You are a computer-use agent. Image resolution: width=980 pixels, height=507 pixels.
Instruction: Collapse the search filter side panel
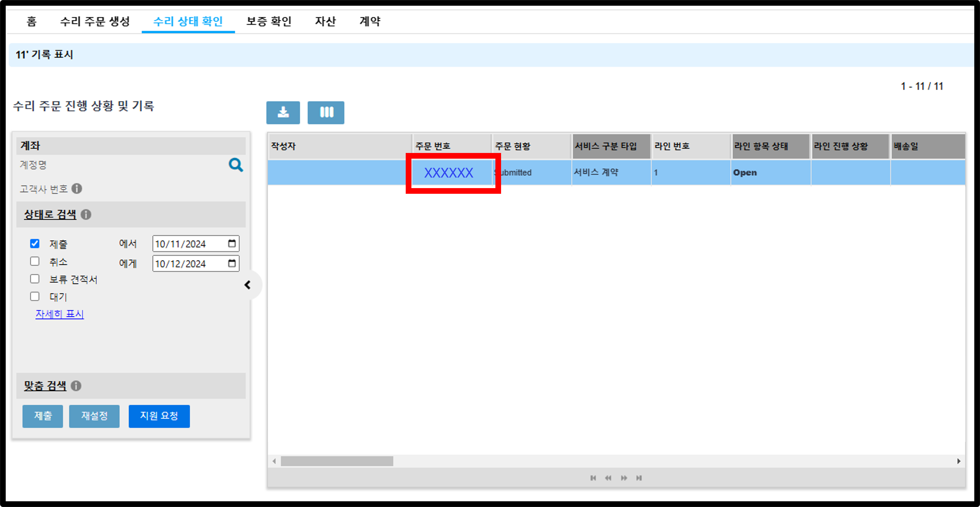(248, 285)
